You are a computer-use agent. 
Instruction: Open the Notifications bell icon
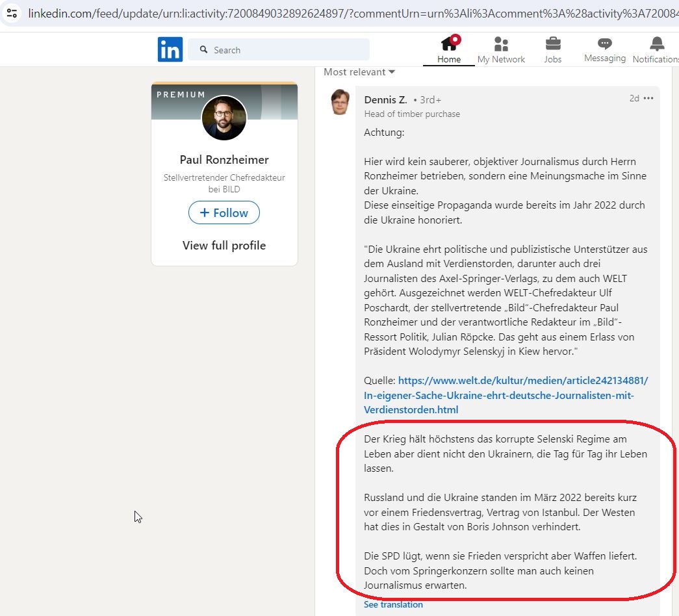coord(657,44)
